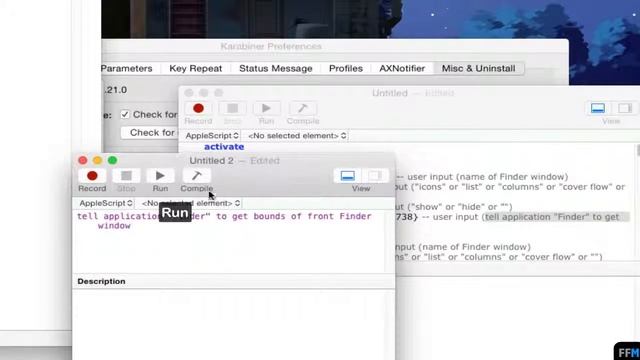Viewport: 640px width, 360px height.
Task: Open the Status Message tab
Action: [x=276, y=69]
